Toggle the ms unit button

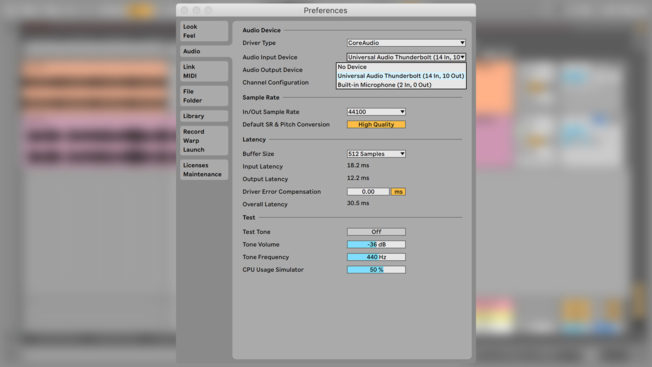[x=398, y=192]
